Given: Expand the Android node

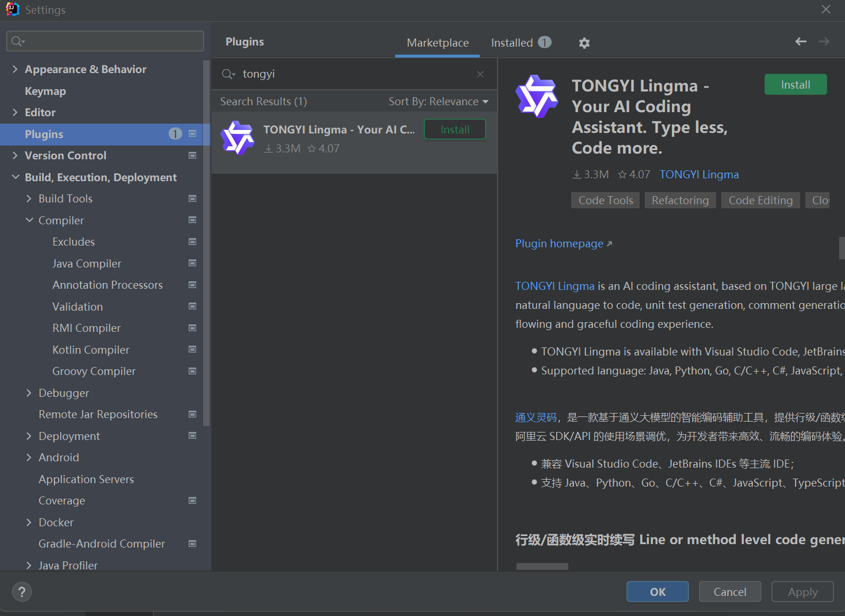Looking at the screenshot, I should point(29,457).
